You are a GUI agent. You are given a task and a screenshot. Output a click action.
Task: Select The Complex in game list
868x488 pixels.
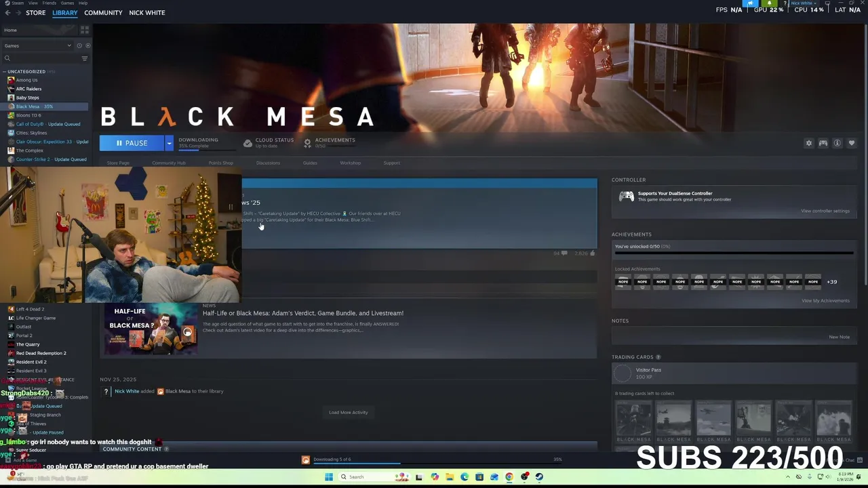click(x=29, y=150)
